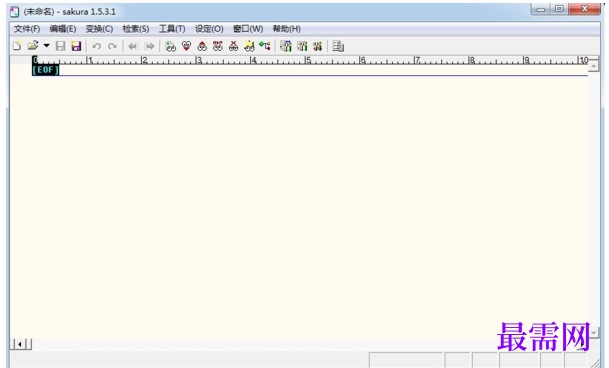Expand the recent files arrow beside Open
609x368 pixels.
pos(47,46)
